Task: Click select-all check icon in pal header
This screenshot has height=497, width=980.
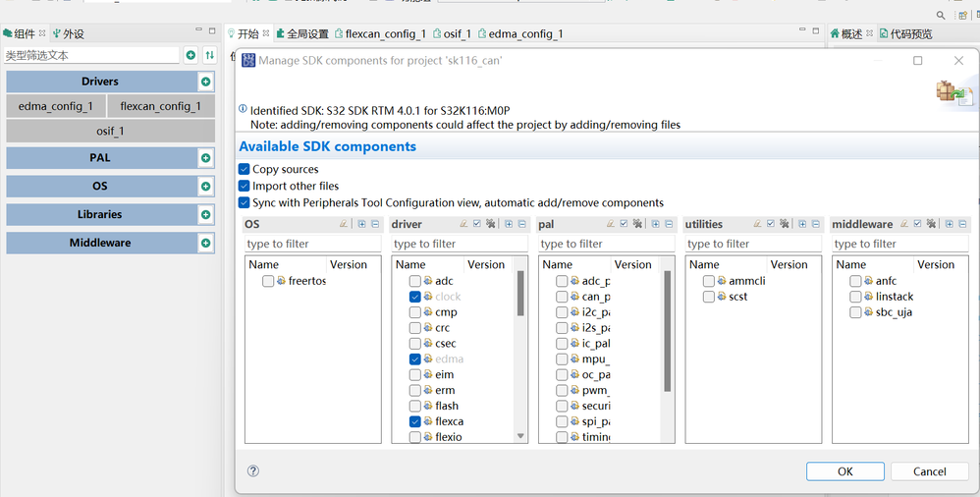Action: [x=625, y=223]
